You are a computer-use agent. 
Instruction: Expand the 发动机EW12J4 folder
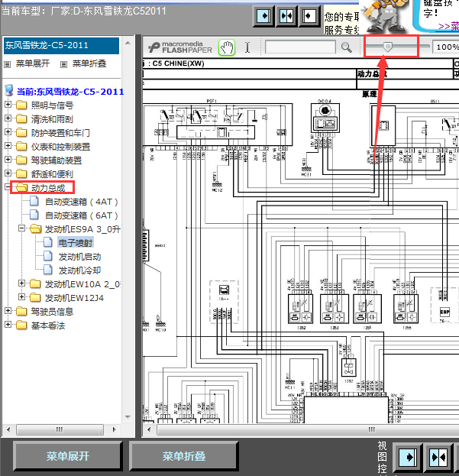point(21,296)
